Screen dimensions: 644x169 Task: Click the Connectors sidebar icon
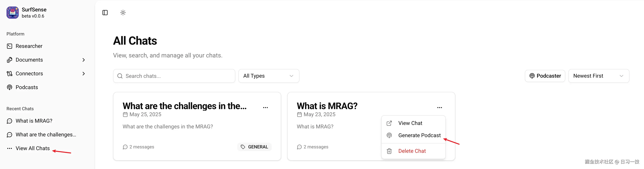10,74
